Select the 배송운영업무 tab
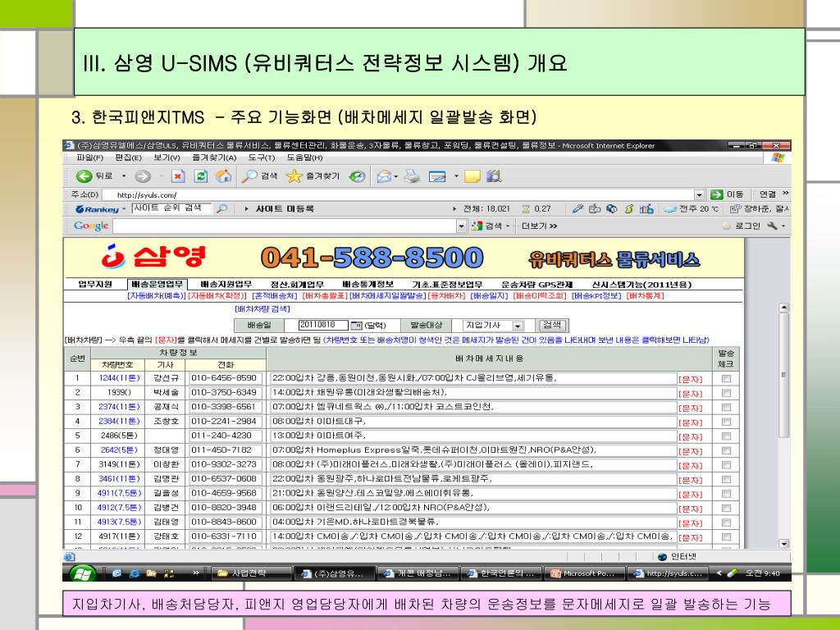 (x=157, y=284)
